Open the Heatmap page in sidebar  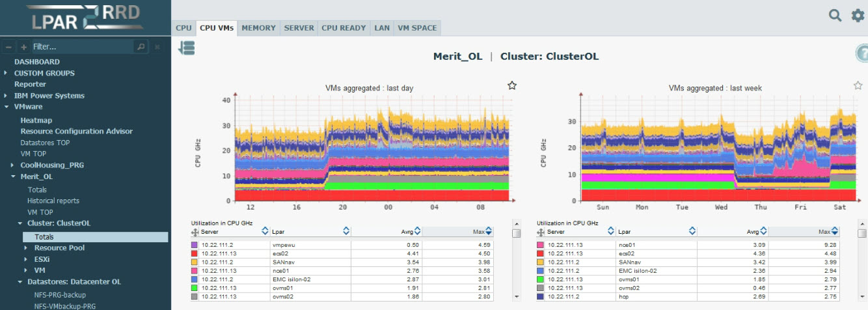[x=36, y=120]
